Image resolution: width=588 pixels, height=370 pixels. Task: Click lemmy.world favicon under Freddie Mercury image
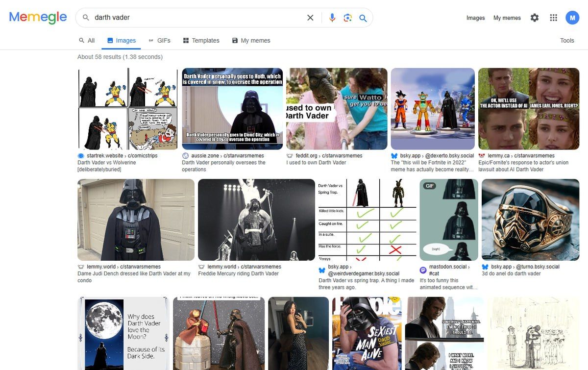coord(201,267)
